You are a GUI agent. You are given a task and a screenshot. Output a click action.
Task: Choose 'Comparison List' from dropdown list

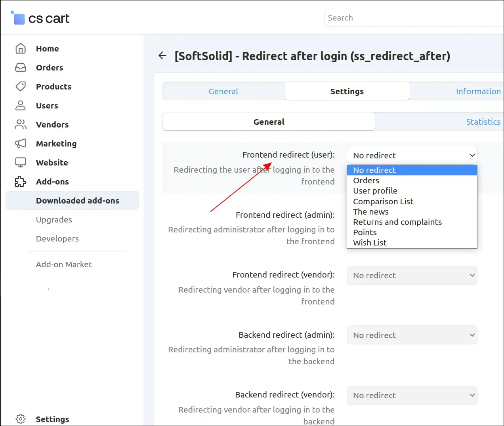pos(412,202)
